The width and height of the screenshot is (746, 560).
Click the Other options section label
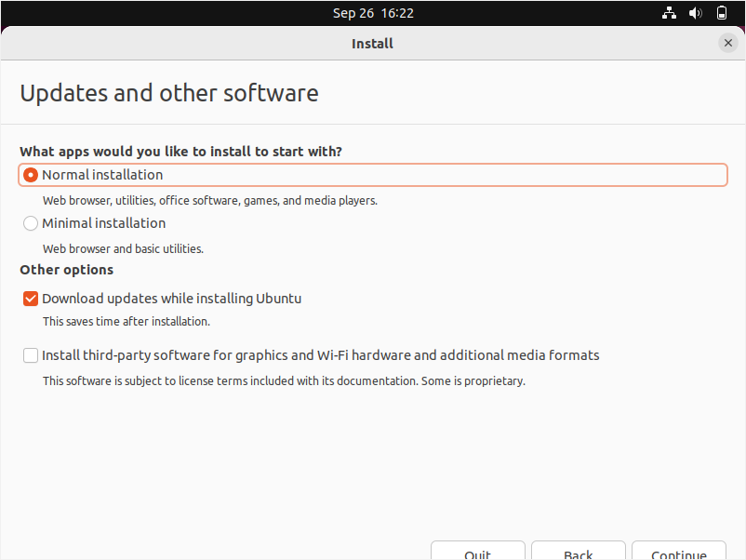click(67, 270)
